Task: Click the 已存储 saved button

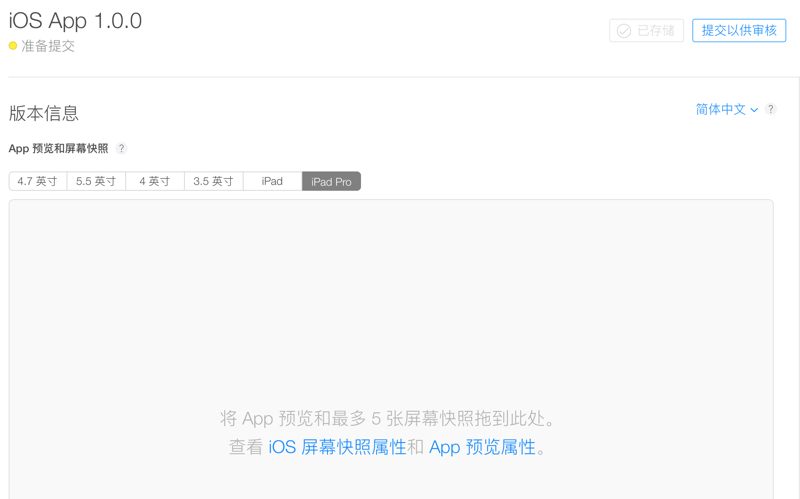Action: [646, 31]
